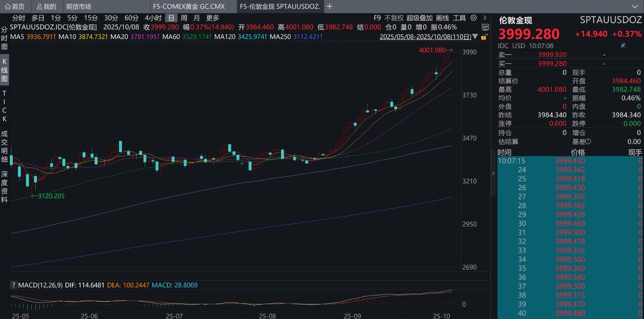Image resolution: width=644 pixels, height=319 pixels.
Task: Open the 超级叠加 overlay button
Action: (x=419, y=18)
